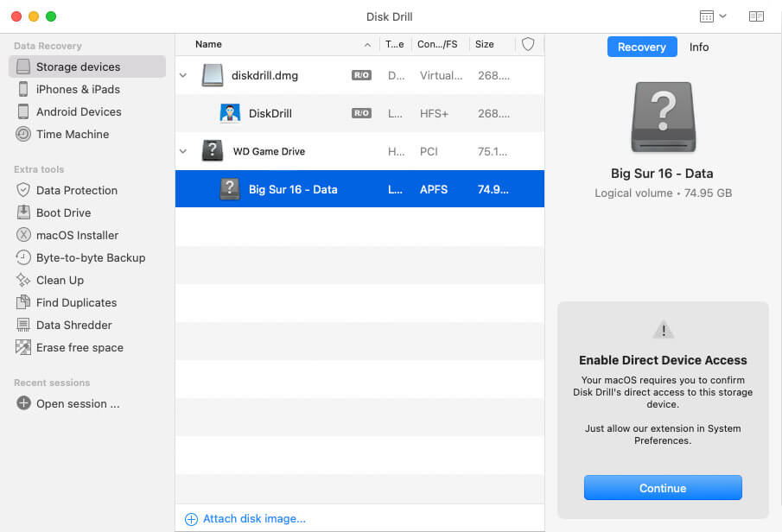Click the Data Protection shield icon
Image resolution: width=782 pixels, height=532 pixels.
coord(23,190)
